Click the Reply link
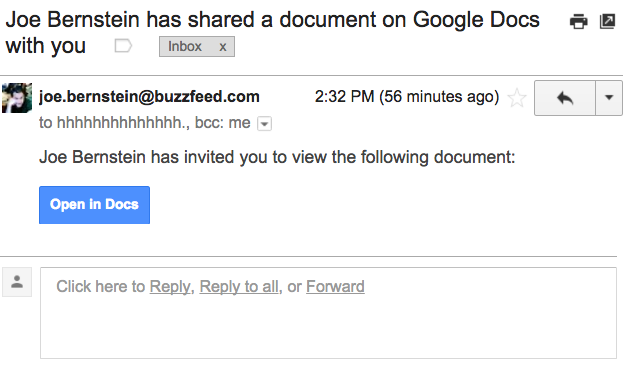Image resolution: width=628 pixels, height=379 pixels. (170, 286)
